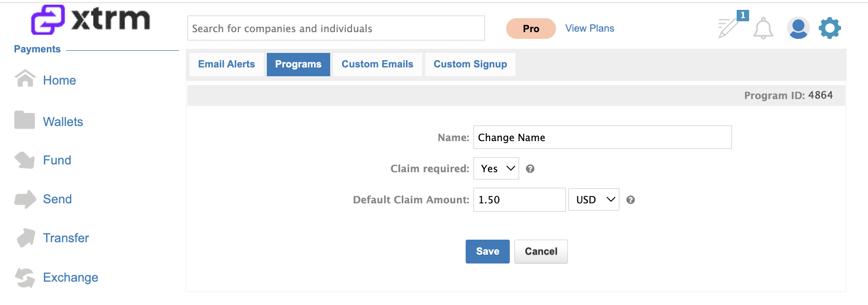This screenshot has width=868, height=305.
Task: Switch to the Email Alerts tab
Action: [x=226, y=64]
